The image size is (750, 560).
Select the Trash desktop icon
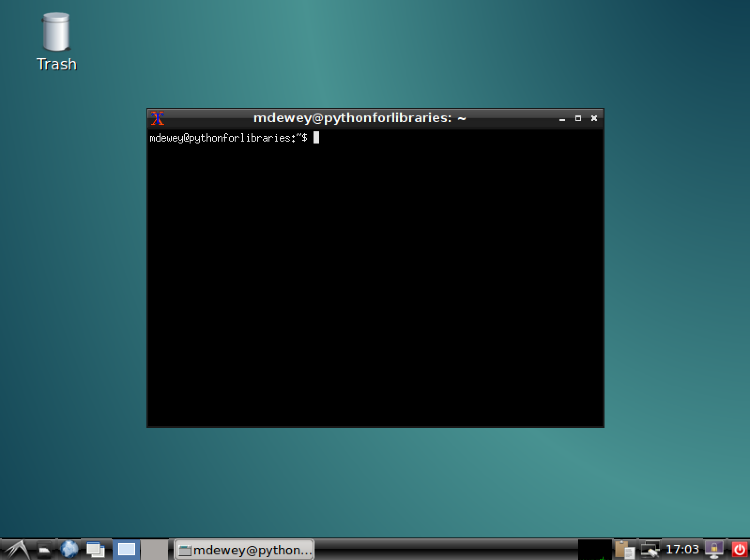click(56, 42)
